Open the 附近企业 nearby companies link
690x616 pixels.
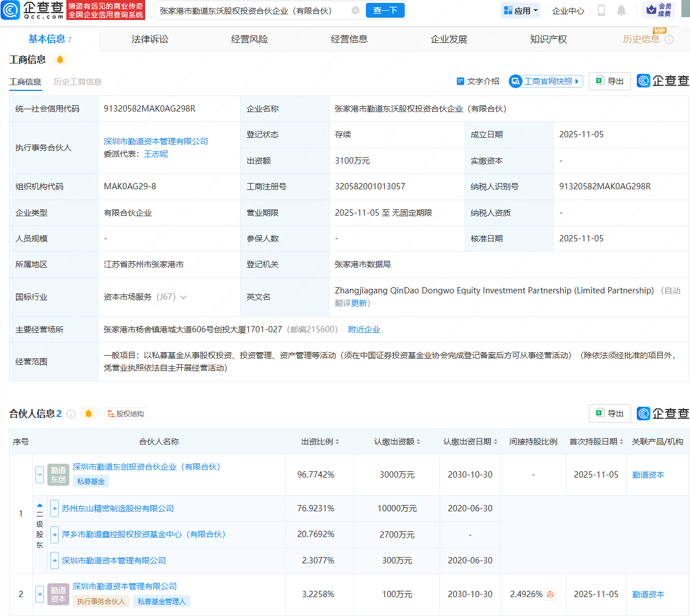(x=364, y=329)
